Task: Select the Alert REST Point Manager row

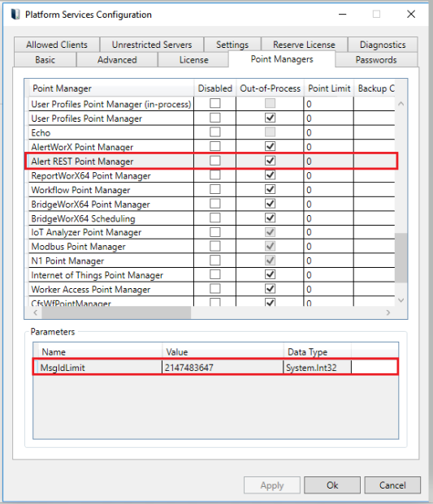Action: [x=211, y=161]
